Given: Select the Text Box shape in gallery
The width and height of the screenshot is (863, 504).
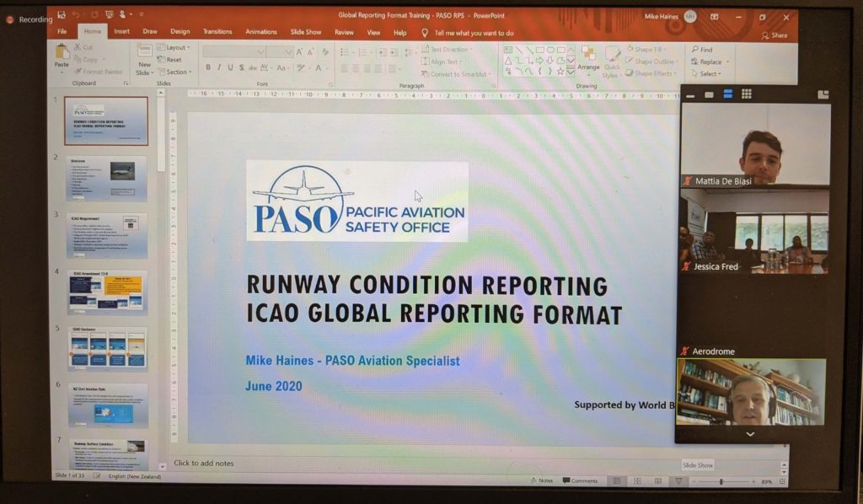Looking at the screenshot, I should point(508,50).
